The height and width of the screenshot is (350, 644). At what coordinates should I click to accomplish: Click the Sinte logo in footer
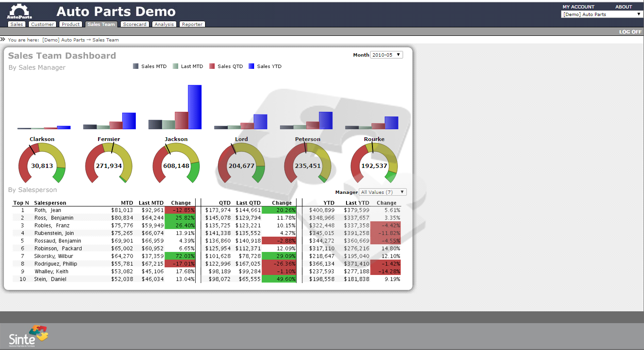click(x=28, y=336)
